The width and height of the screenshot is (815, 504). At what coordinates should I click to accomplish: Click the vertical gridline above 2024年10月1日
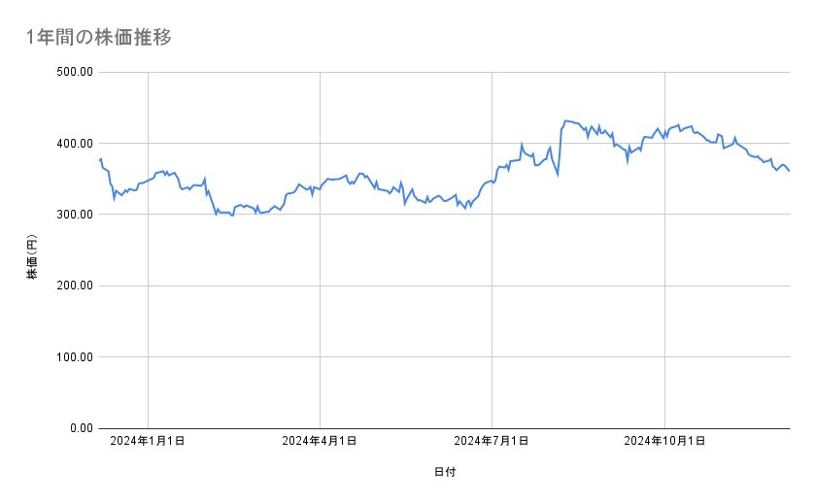664,291
